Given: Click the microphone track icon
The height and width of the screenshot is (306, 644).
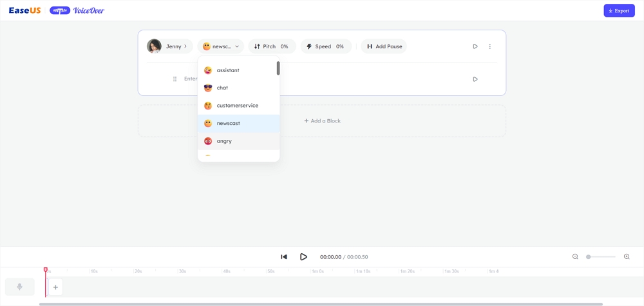Looking at the screenshot, I should point(20,287).
